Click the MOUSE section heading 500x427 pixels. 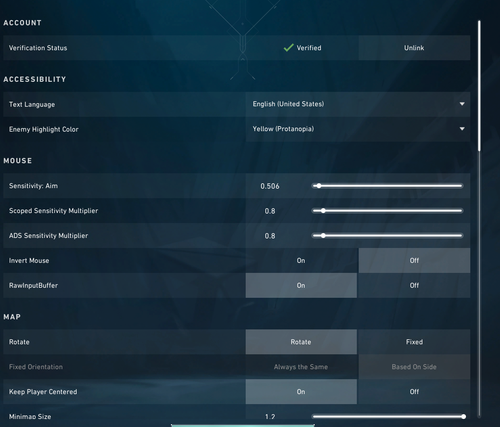(x=18, y=161)
